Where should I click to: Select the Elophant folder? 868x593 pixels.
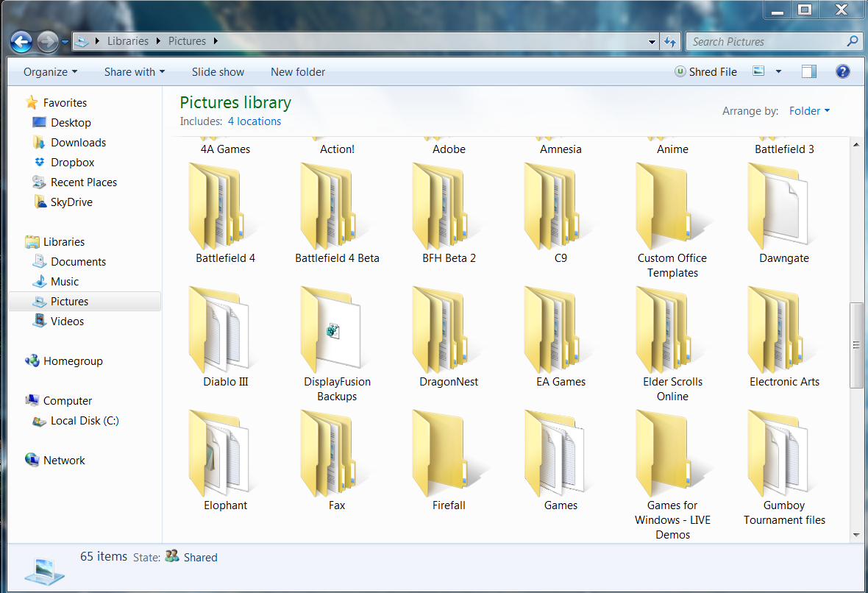coord(225,460)
